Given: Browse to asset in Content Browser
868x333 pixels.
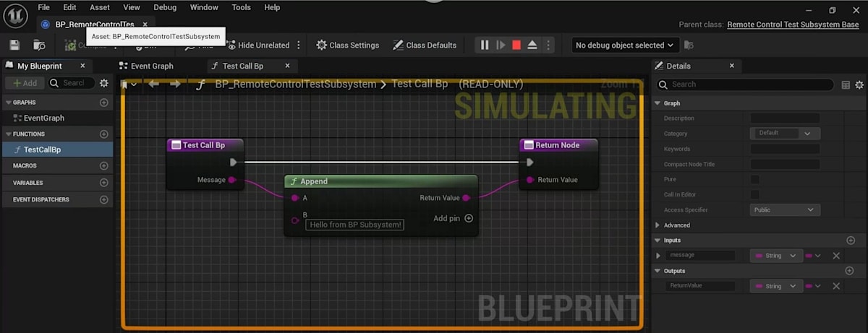Looking at the screenshot, I should click(x=40, y=45).
